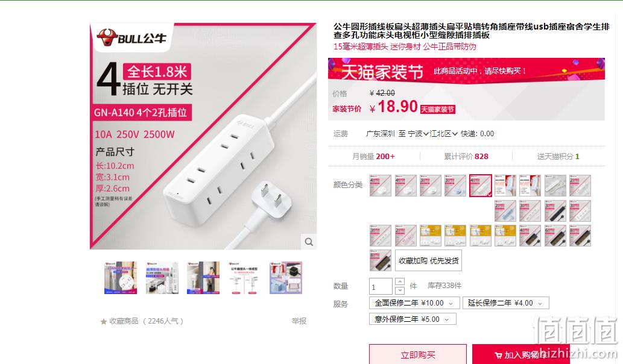The image size is (623, 364).
Task: Increase quantity with the up stepper arrow
Action: (400, 281)
